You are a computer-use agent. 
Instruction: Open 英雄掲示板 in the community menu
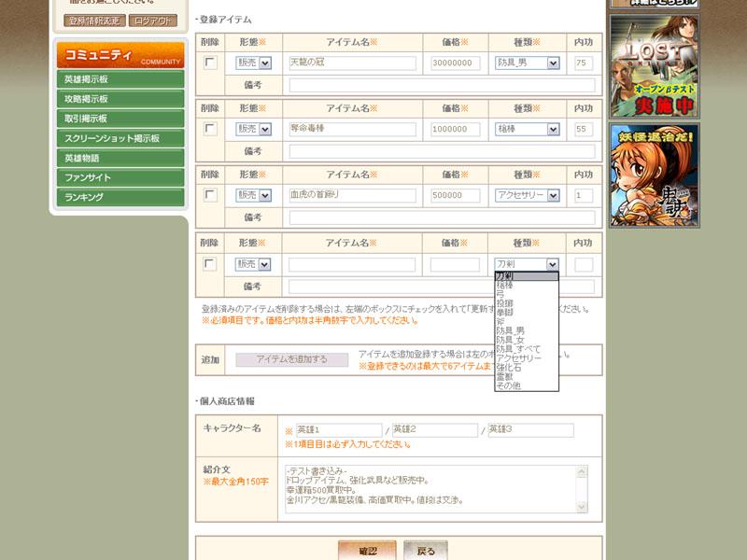pos(120,79)
